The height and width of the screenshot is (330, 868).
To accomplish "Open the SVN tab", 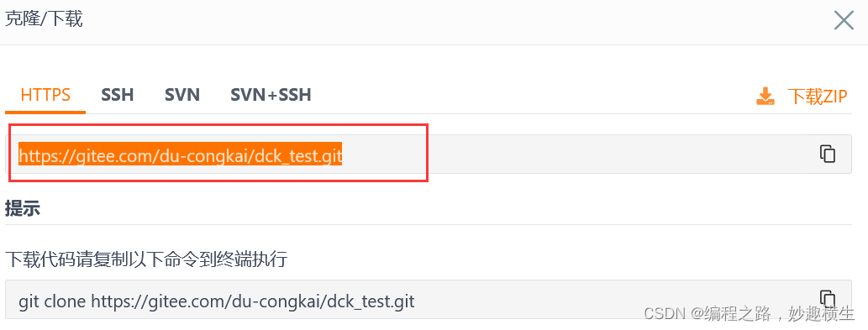I will 182,95.
